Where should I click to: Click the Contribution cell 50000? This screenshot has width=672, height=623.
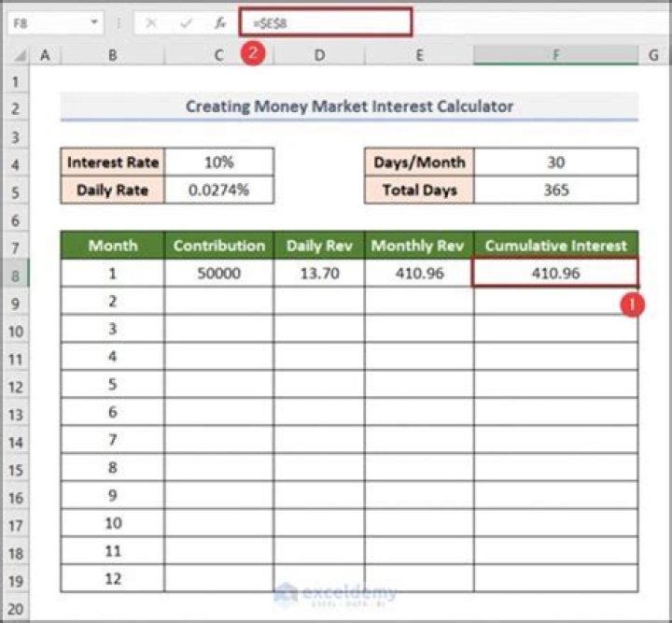click(219, 273)
